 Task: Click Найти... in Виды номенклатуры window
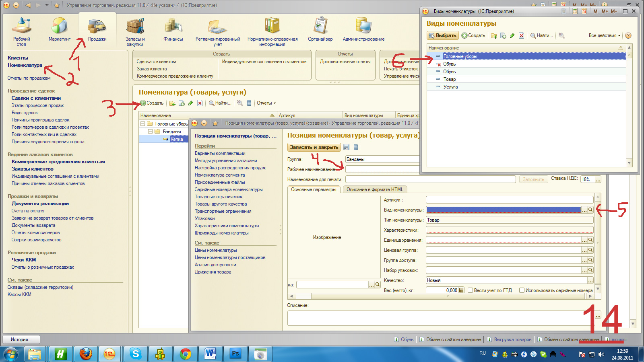click(x=542, y=35)
